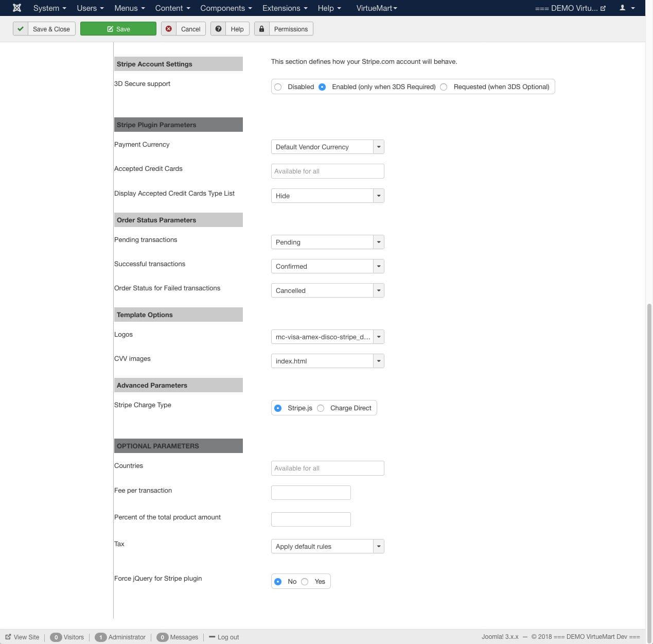This screenshot has width=653, height=644.
Task: Select Disabled for 3D Secure support
Action: 278,87
